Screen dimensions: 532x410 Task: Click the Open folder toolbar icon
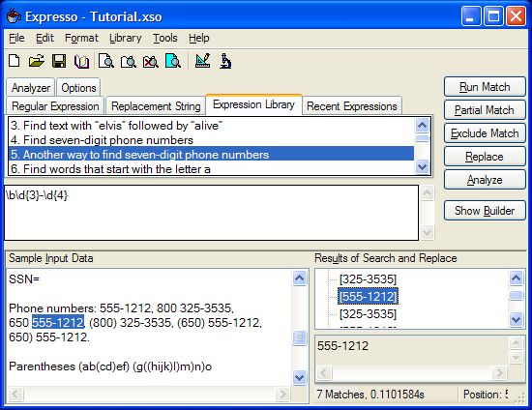pyautogui.click(x=37, y=61)
